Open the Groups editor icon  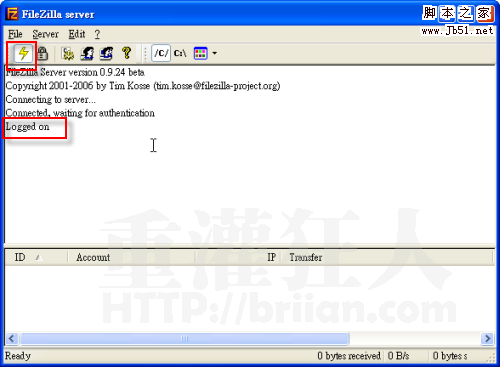(x=107, y=53)
